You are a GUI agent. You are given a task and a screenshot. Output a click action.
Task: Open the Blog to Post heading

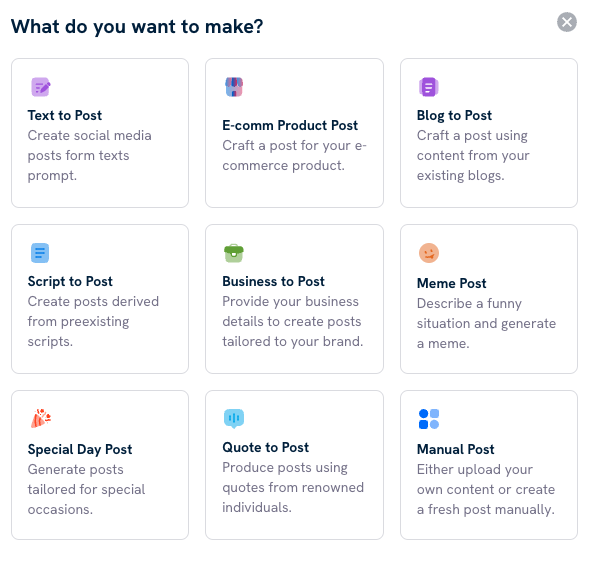(x=454, y=115)
